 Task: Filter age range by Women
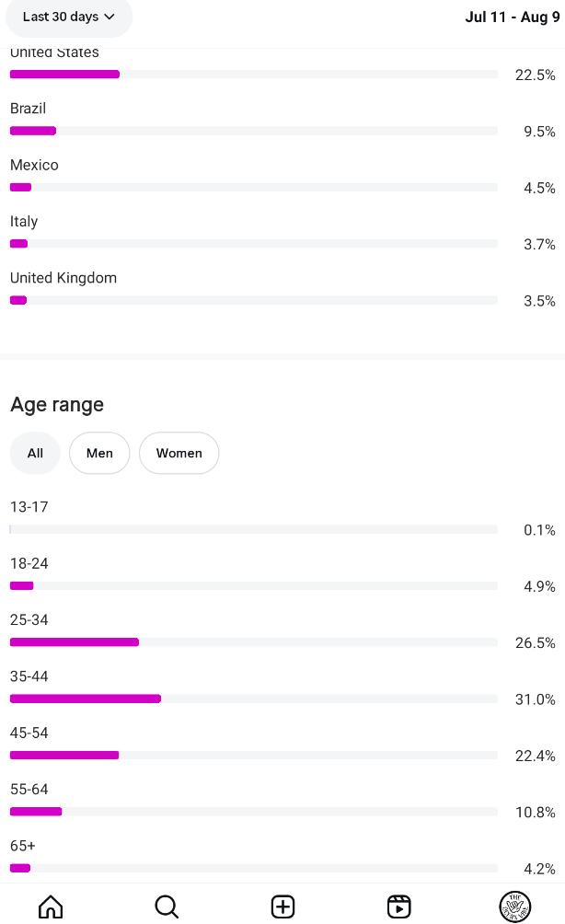179,453
